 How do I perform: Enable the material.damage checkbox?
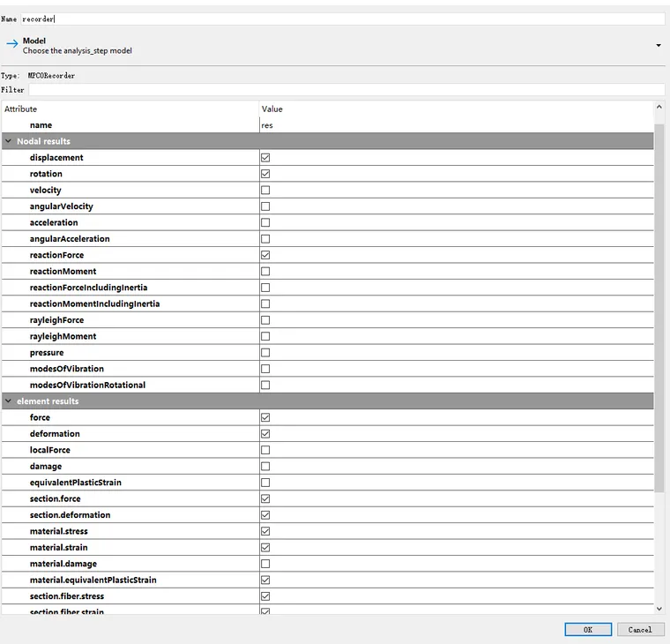[x=265, y=564]
